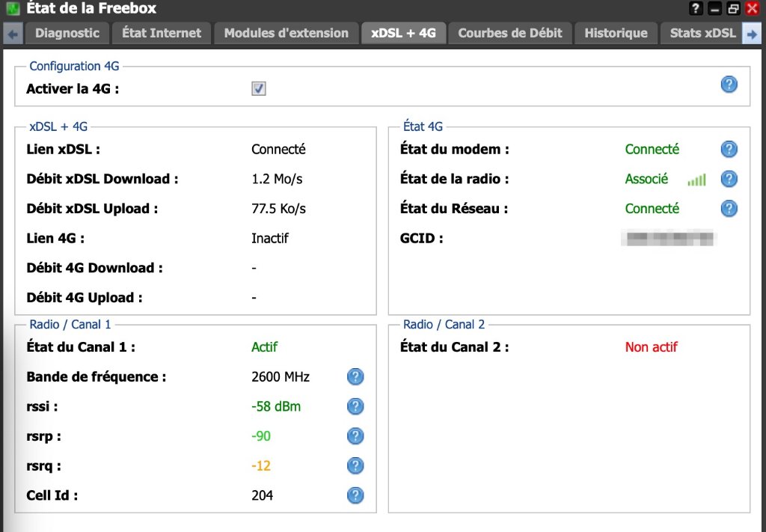Image resolution: width=766 pixels, height=532 pixels.
Task: Open the Stats xDSL tab
Action: point(702,33)
